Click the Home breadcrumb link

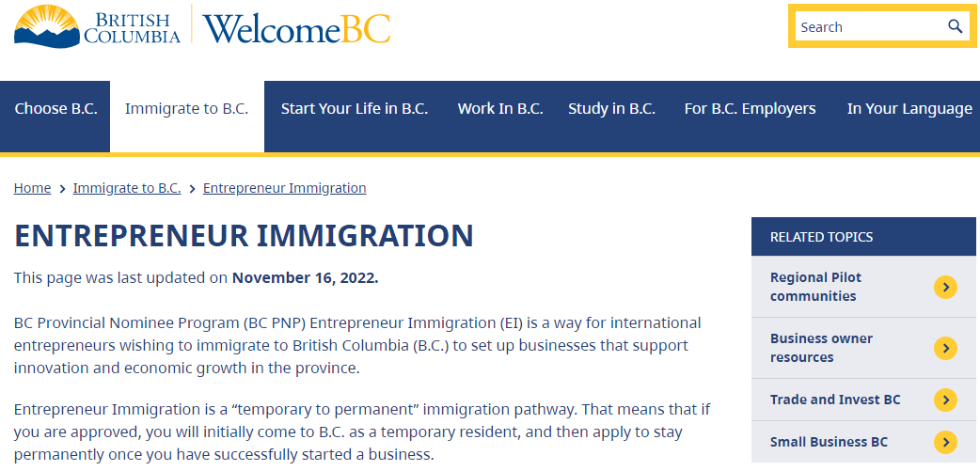(33, 188)
